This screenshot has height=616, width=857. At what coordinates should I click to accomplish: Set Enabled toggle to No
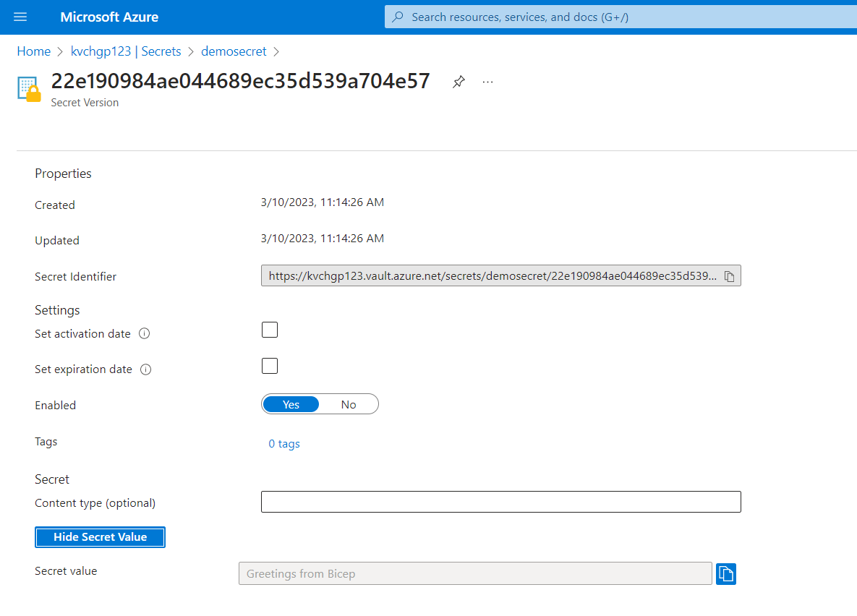pos(349,404)
